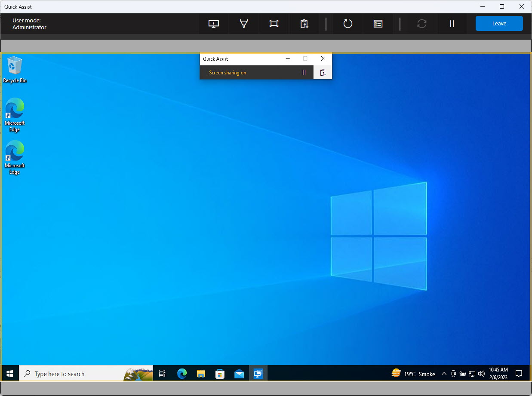The image size is (532, 396).
Task: Launch Task Manager via the clipboard icon
Action: (304, 24)
